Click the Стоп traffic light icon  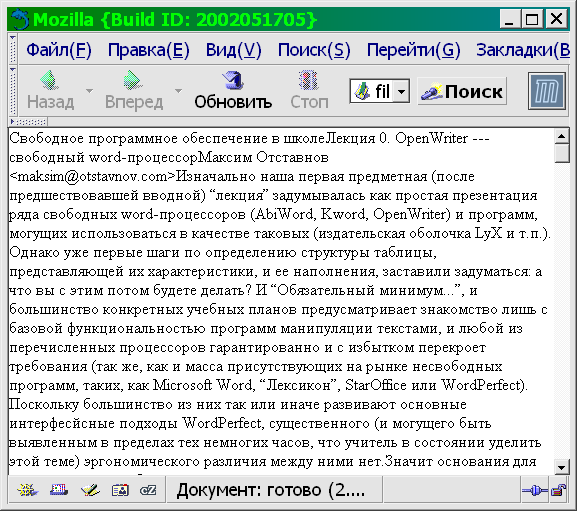(309, 80)
